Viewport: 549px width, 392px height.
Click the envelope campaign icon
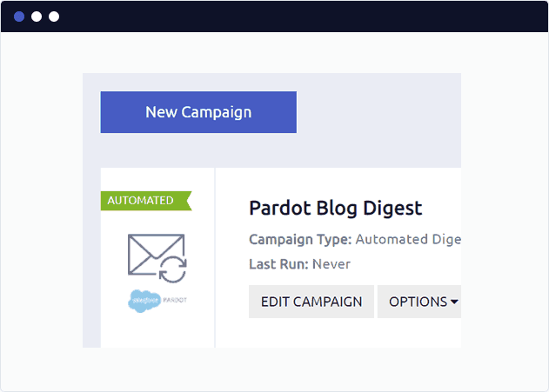point(156,254)
